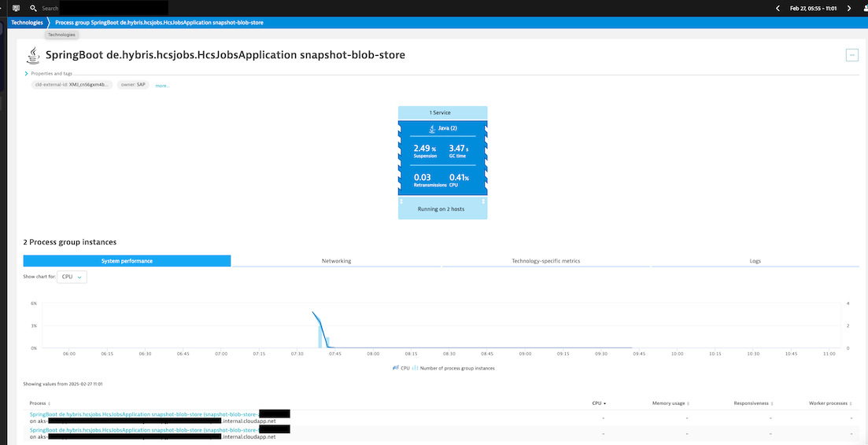This screenshot has width=868, height=445.
Task: Open the timeframe selector Feb 27, 05:55 - 11:01
Action: [x=813, y=9]
